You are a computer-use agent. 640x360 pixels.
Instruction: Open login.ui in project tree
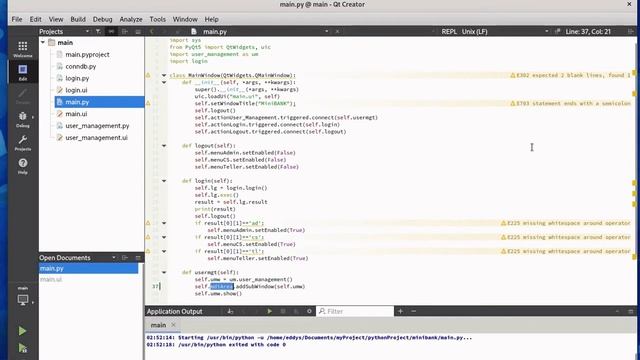(x=76, y=90)
